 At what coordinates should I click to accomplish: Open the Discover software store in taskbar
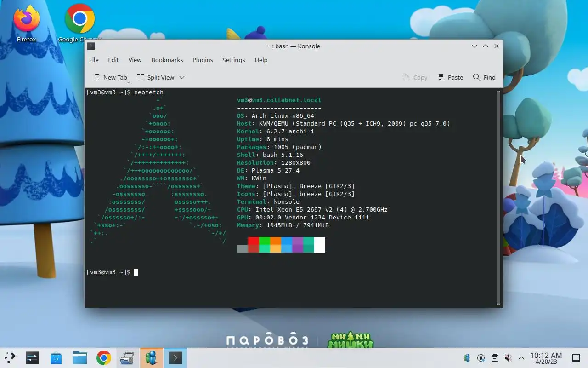tap(56, 358)
